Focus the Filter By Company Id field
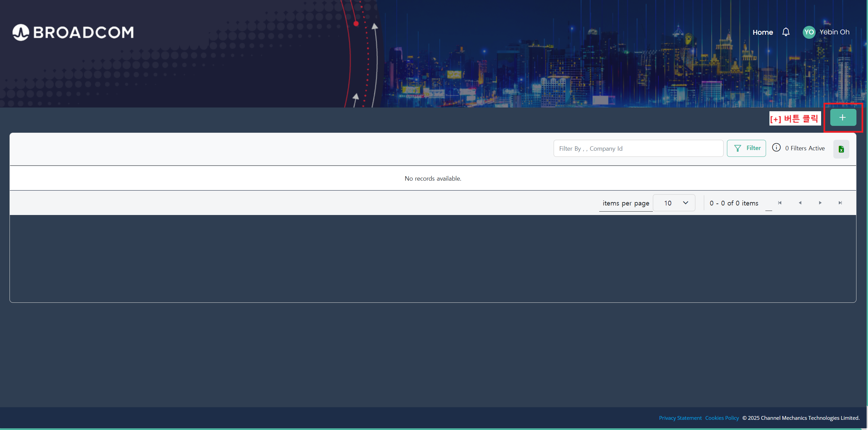The width and height of the screenshot is (868, 430). click(x=638, y=149)
